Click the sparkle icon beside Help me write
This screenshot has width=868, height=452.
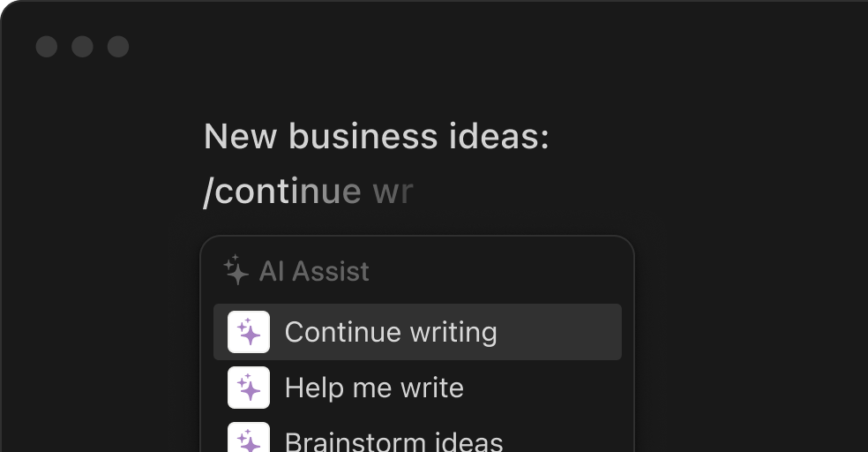249,388
